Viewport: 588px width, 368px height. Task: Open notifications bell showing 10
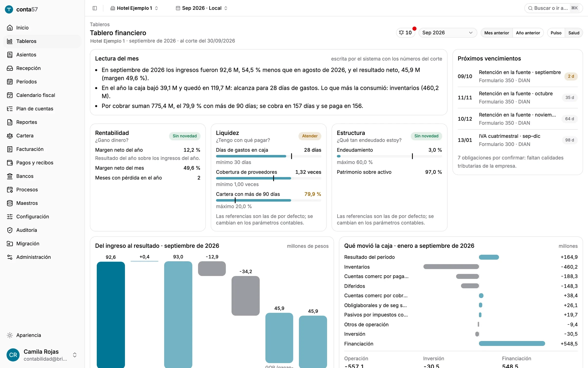pyautogui.click(x=405, y=33)
